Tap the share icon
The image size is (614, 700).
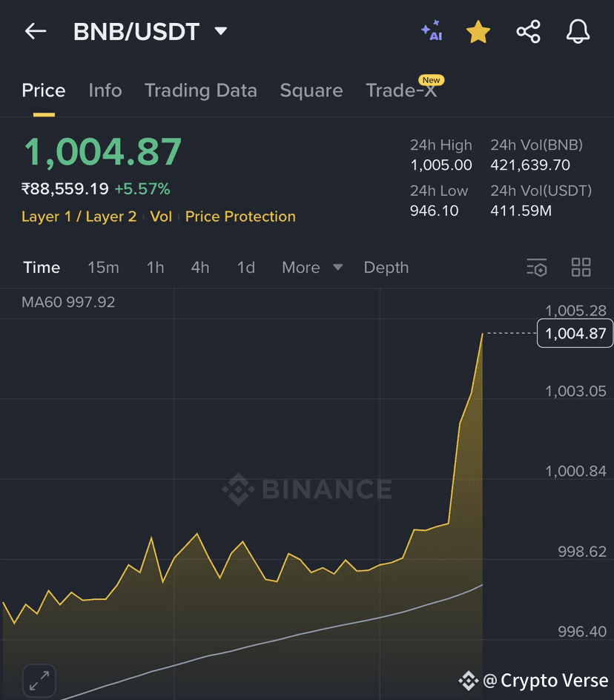(x=528, y=32)
